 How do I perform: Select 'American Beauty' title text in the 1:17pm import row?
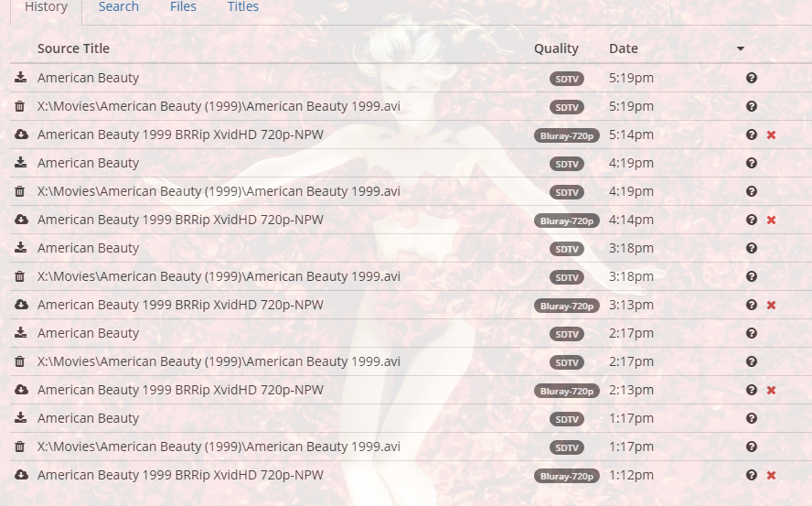tap(88, 418)
